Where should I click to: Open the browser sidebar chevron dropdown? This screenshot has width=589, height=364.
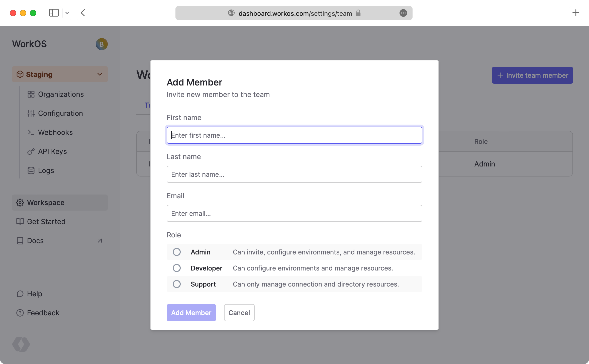pos(67,13)
